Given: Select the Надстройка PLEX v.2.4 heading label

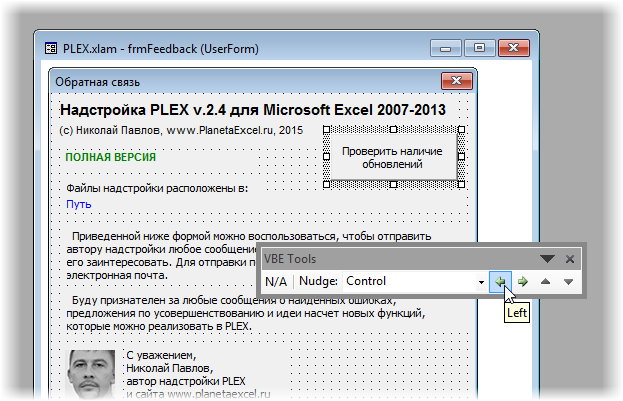Looking at the screenshot, I should pyautogui.click(x=253, y=110).
